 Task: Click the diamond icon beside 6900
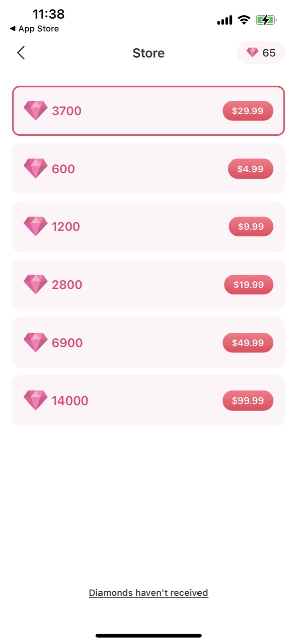[35, 342]
